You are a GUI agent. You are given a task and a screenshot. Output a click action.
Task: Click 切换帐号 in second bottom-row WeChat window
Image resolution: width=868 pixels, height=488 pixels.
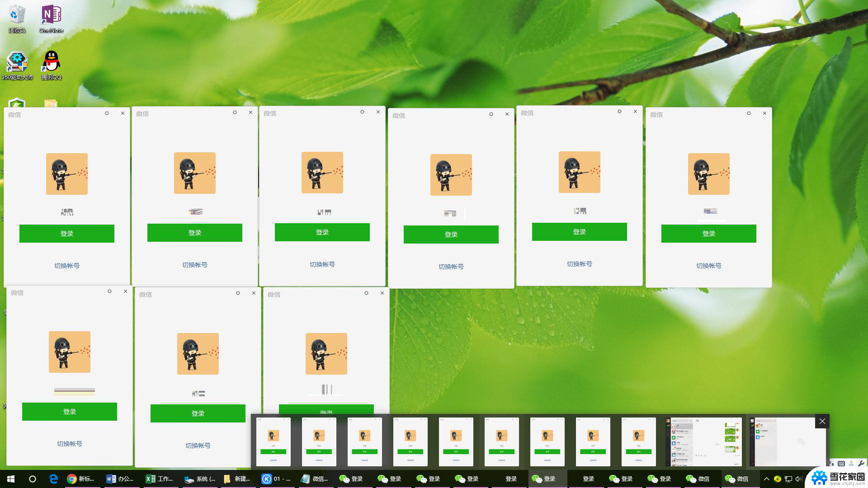(x=198, y=446)
